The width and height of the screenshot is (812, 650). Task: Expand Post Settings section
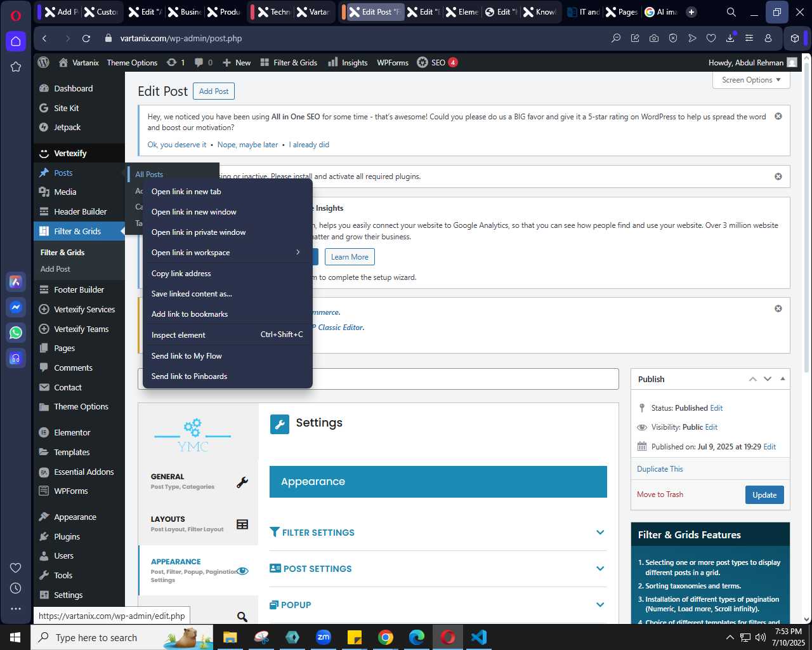438,569
